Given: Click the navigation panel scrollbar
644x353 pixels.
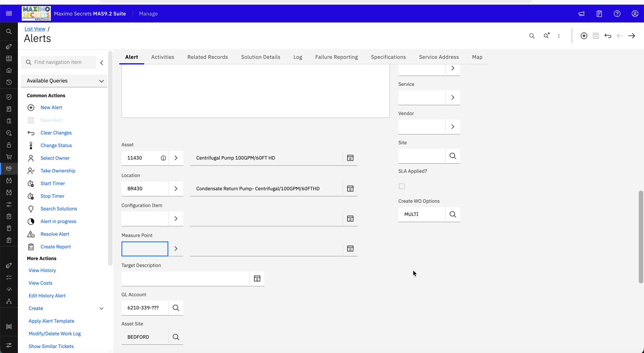Looking at the screenshot, I should coord(110,158).
